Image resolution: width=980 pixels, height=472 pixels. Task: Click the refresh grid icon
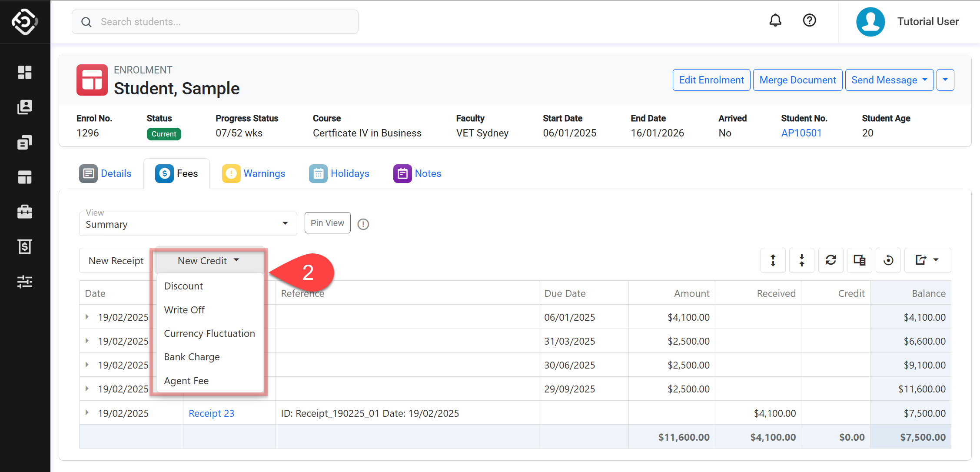click(831, 260)
